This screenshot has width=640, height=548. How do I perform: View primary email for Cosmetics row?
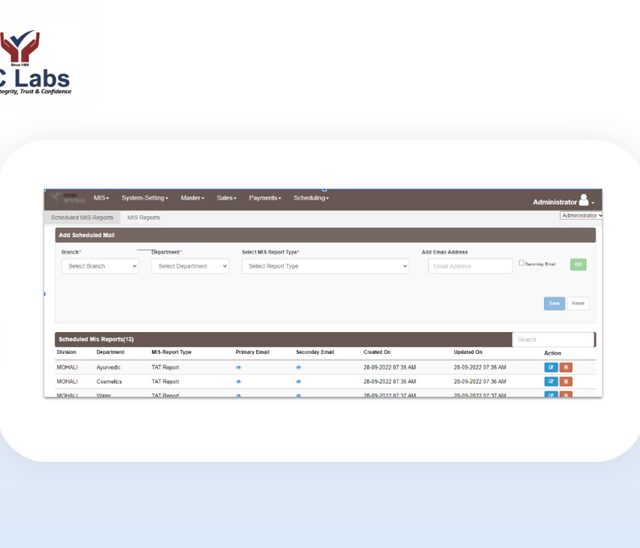[x=239, y=382]
